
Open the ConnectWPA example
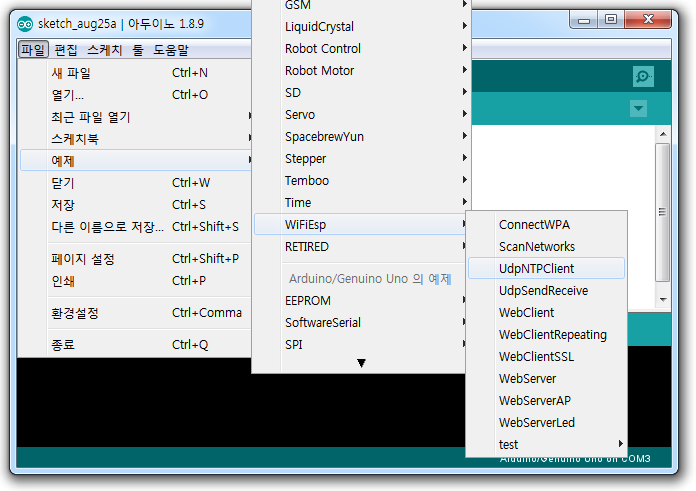pyautogui.click(x=546, y=224)
